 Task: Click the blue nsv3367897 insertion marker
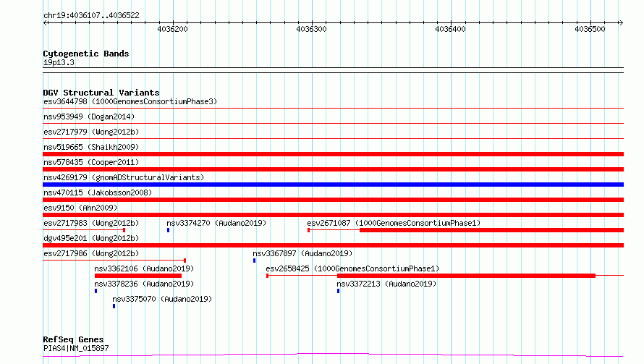click(x=254, y=261)
